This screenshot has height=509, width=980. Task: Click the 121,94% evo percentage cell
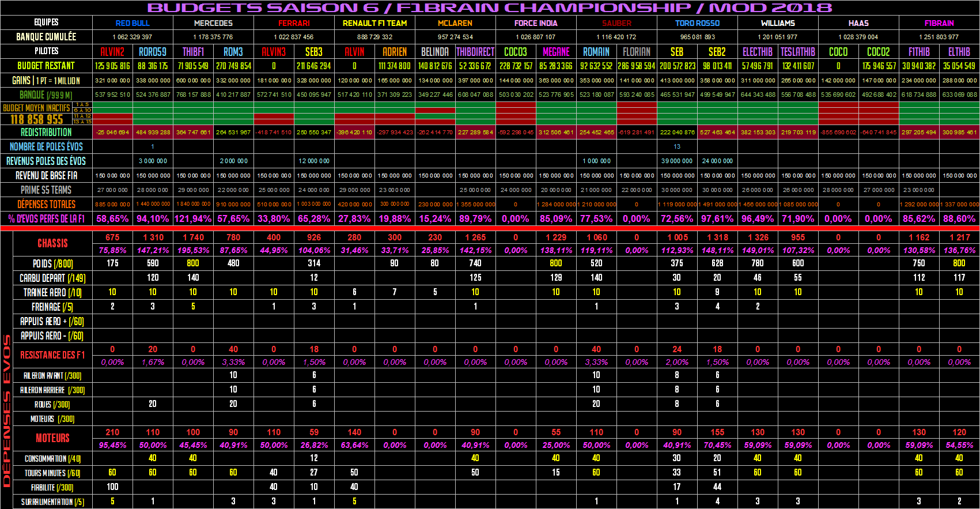193,218
